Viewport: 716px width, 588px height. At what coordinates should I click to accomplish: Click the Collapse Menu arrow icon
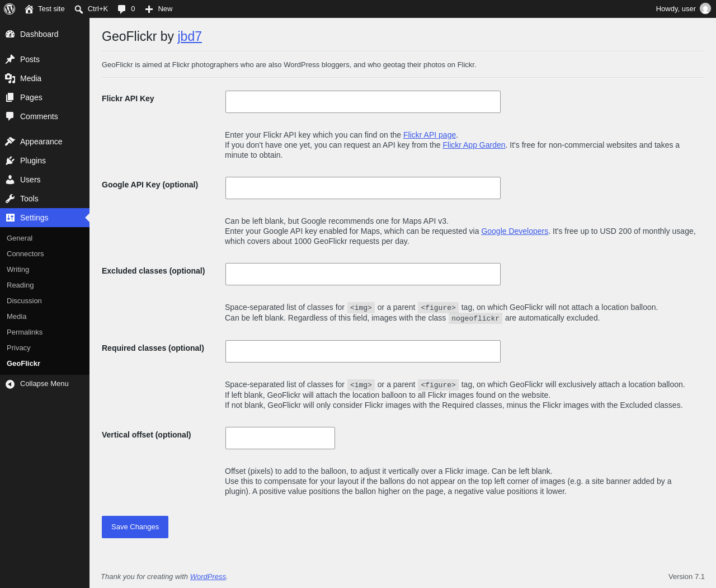[10, 384]
